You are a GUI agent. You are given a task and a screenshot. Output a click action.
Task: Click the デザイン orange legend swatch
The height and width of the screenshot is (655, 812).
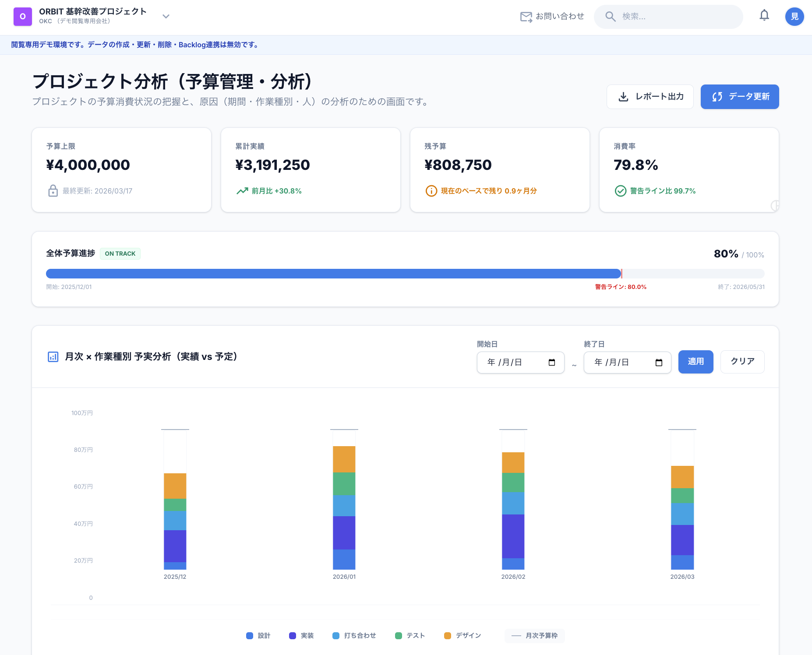(x=448, y=636)
